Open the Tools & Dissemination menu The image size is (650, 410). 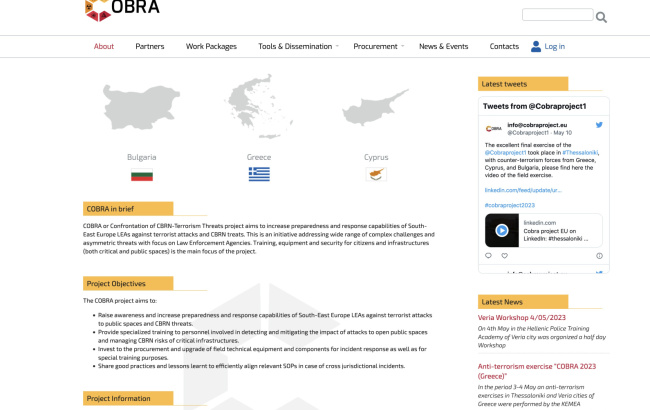tap(295, 46)
